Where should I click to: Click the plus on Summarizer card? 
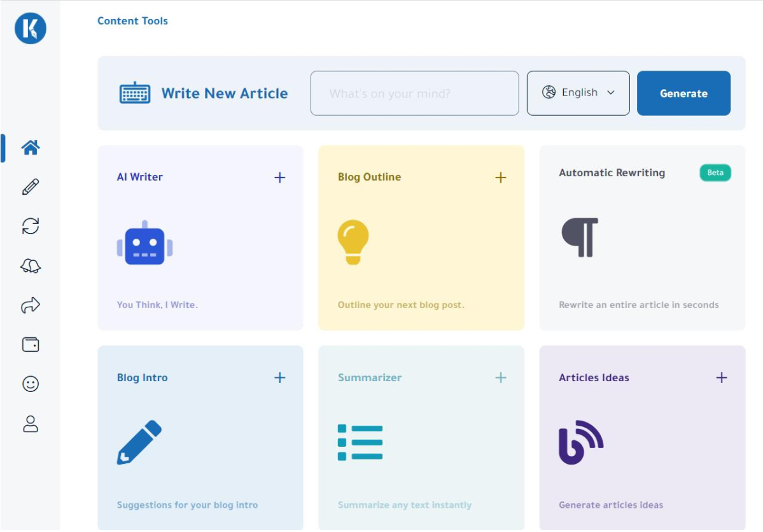click(x=501, y=378)
